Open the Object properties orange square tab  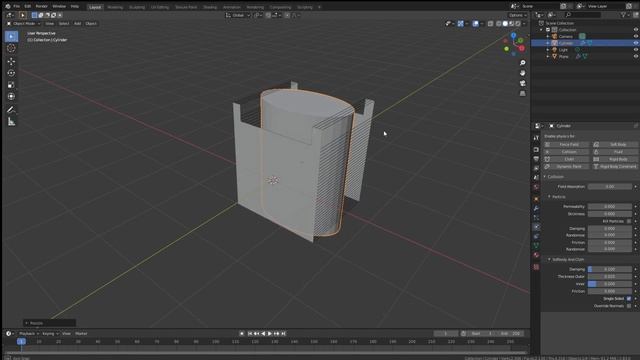coord(536,199)
